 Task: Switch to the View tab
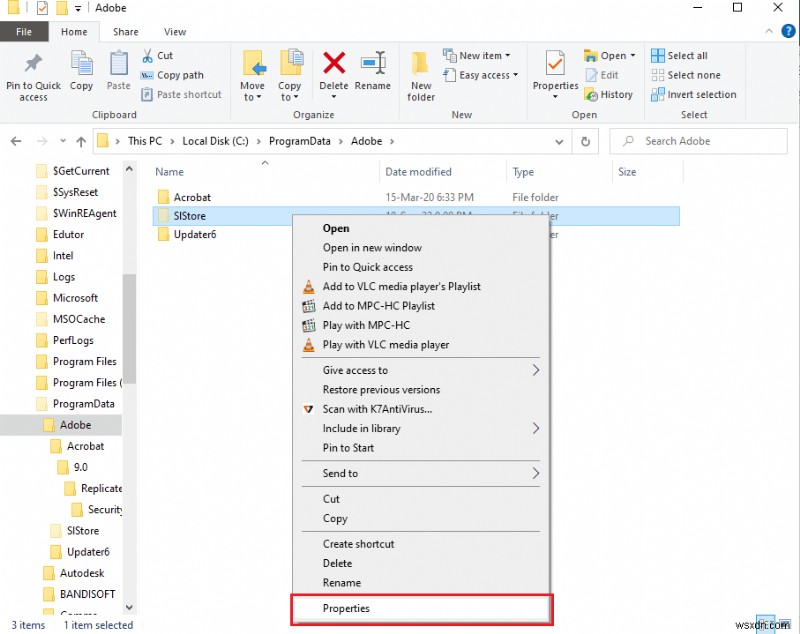pyautogui.click(x=175, y=31)
